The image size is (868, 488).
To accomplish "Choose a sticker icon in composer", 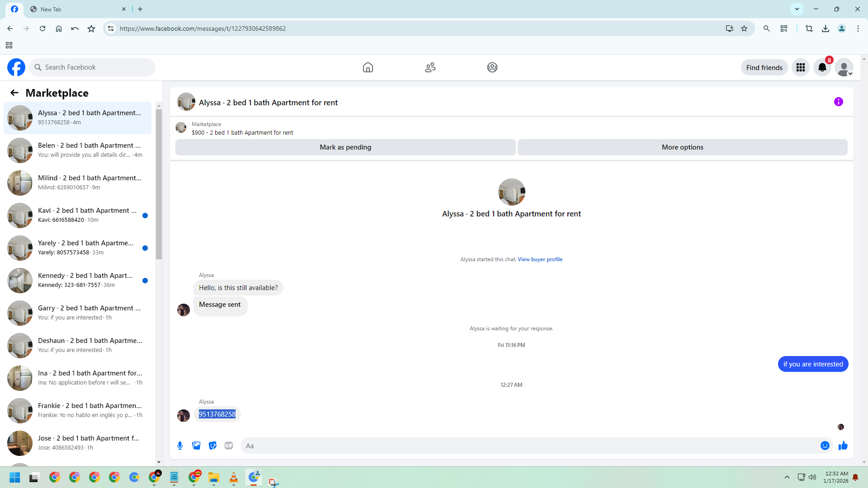I will pyautogui.click(x=212, y=446).
